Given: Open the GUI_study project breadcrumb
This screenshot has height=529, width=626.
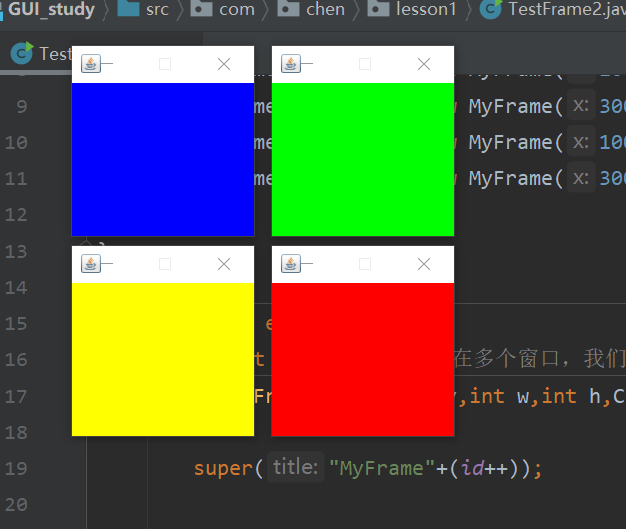Looking at the screenshot, I should click(51, 9).
